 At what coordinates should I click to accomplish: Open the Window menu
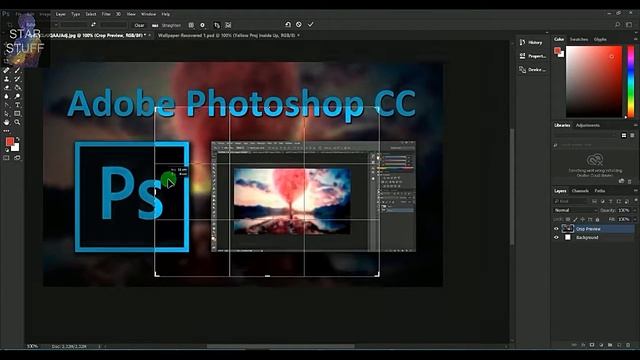click(149, 14)
